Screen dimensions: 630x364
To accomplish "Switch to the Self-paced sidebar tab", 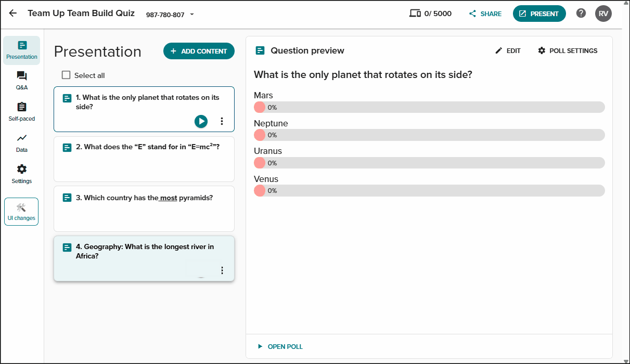I will point(21,112).
